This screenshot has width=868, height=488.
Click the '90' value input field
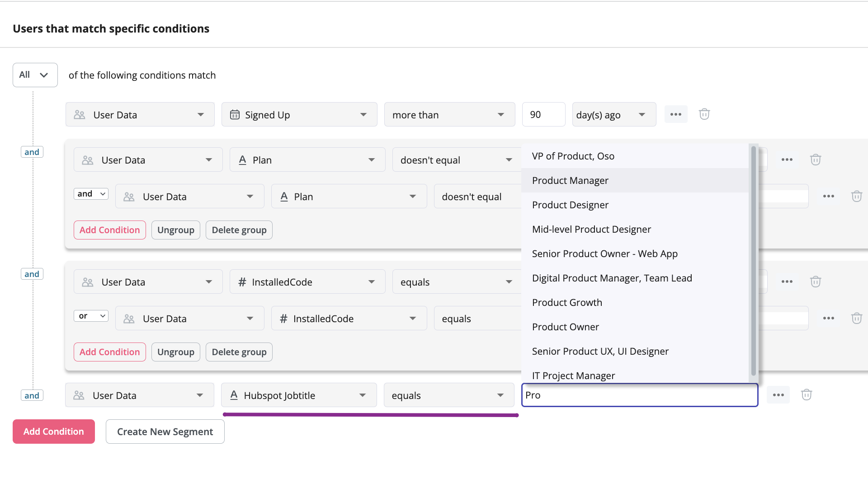[x=543, y=114]
